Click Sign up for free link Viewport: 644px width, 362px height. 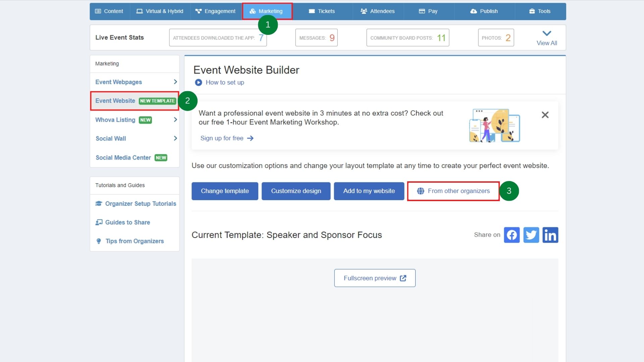click(x=222, y=138)
